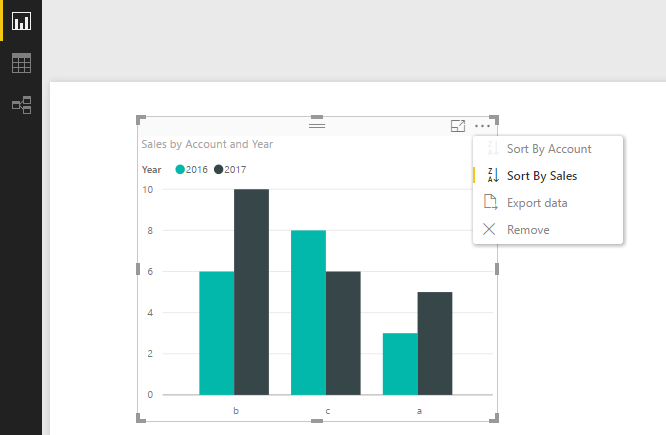Click the top-edge middle handle of the visual
Image resolution: width=666 pixels, height=435 pixels.
(x=317, y=117)
